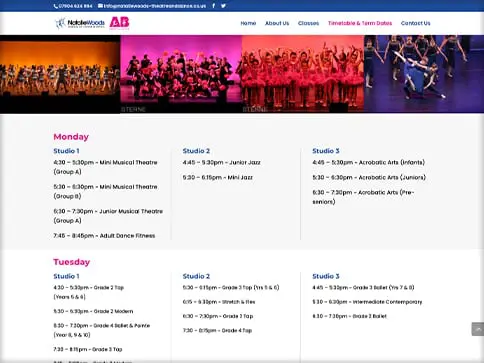Open the Contact Us page
Screen dimensions: 484x363
click(x=416, y=23)
